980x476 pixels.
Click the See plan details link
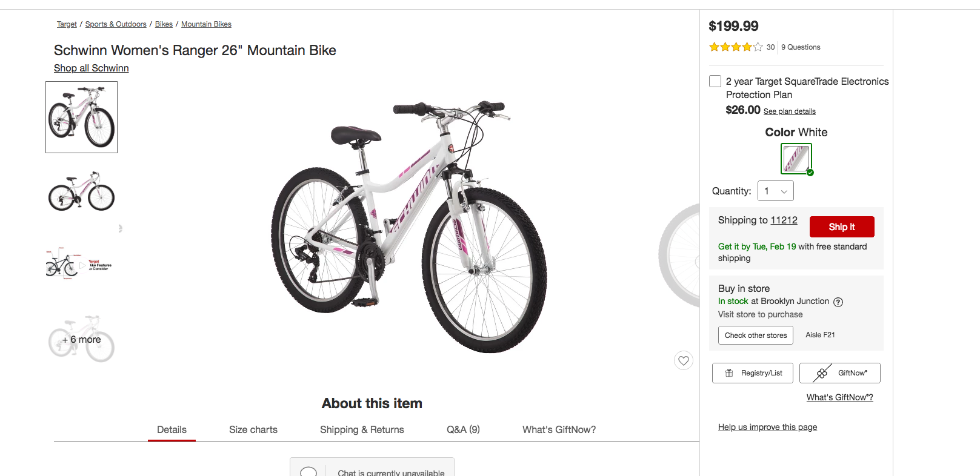pyautogui.click(x=789, y=111)
